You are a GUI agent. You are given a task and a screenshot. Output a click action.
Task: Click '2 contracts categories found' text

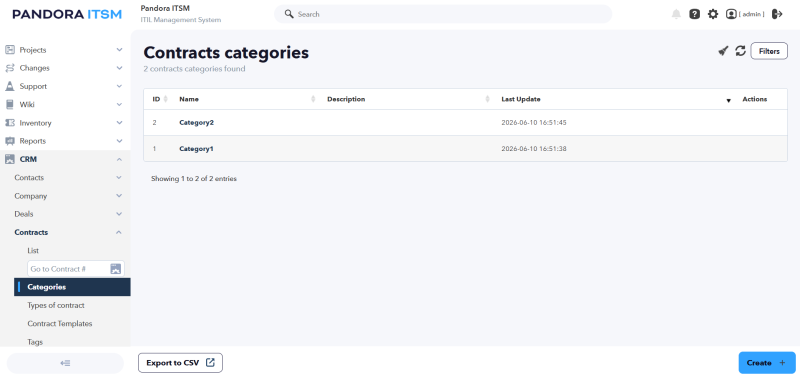click(x=194, y=69)
